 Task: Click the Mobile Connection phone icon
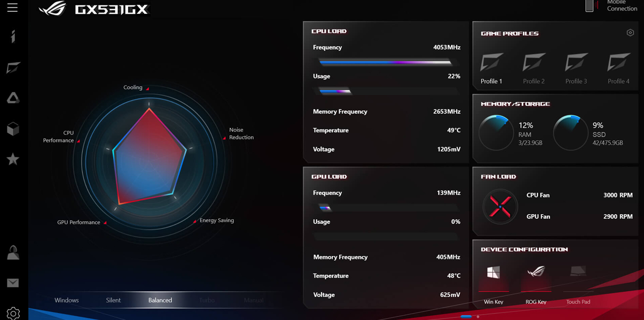tap(590, 5)
